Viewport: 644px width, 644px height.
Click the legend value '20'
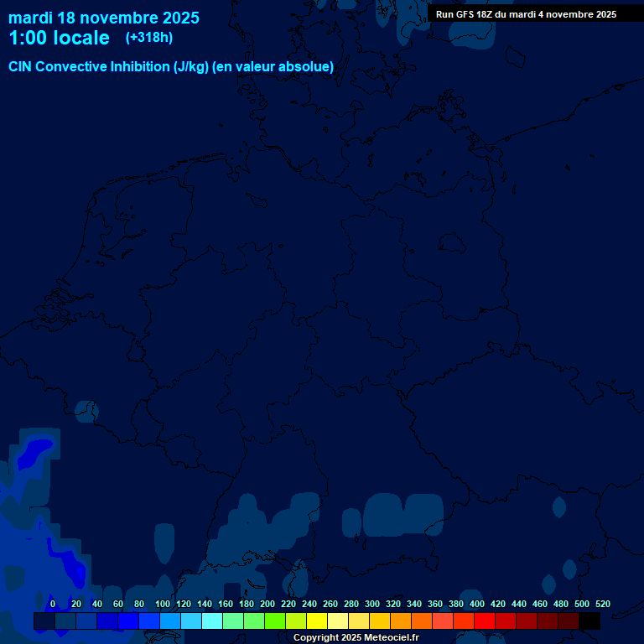click(76, 604)
